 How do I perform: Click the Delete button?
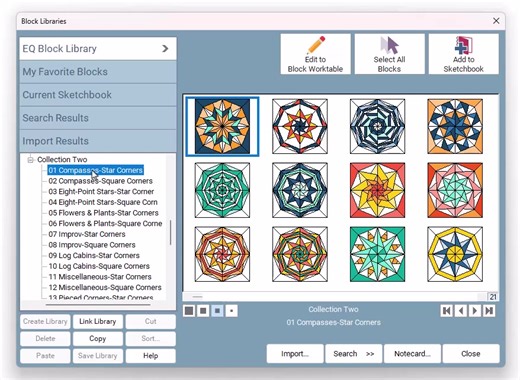45,339
